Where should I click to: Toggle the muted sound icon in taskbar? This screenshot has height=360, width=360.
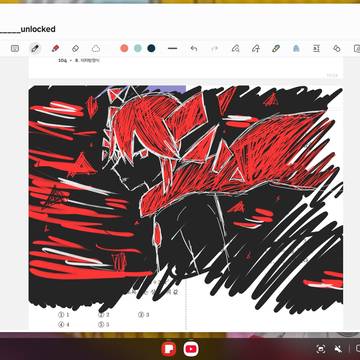[x=338, y=349]
